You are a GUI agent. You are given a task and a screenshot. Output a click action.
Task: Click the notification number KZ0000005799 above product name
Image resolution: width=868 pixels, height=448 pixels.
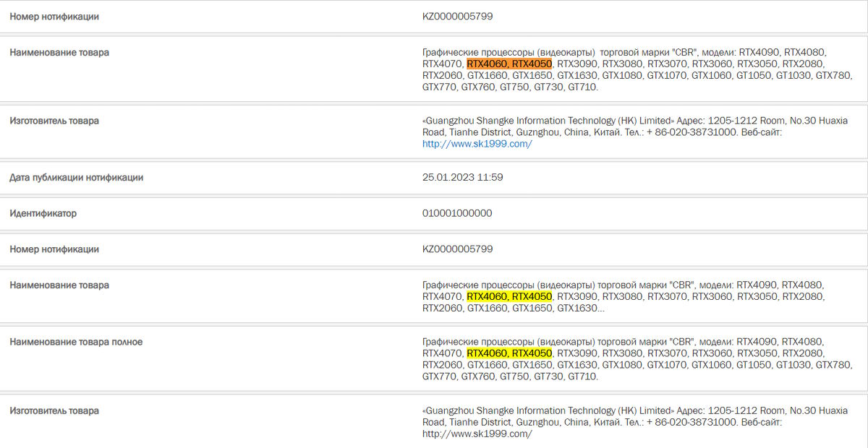coord(457,17)
